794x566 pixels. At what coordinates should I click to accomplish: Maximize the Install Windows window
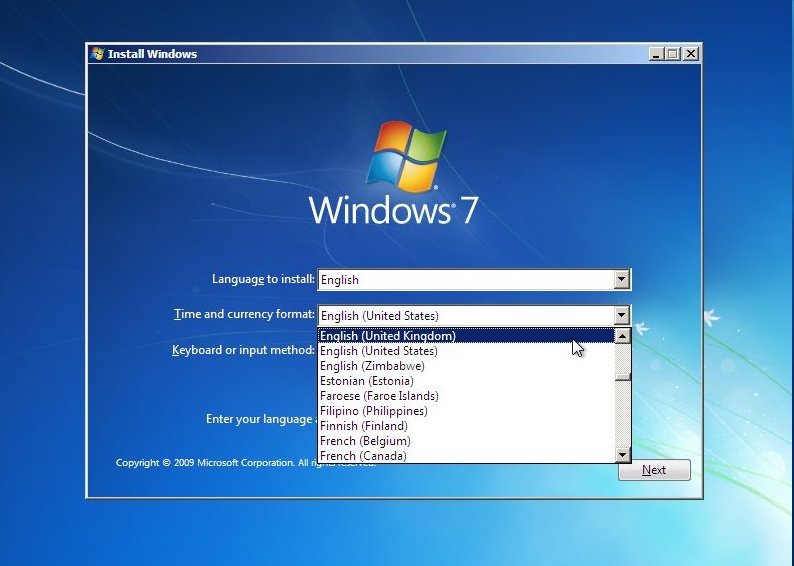(x=672, y=54)
